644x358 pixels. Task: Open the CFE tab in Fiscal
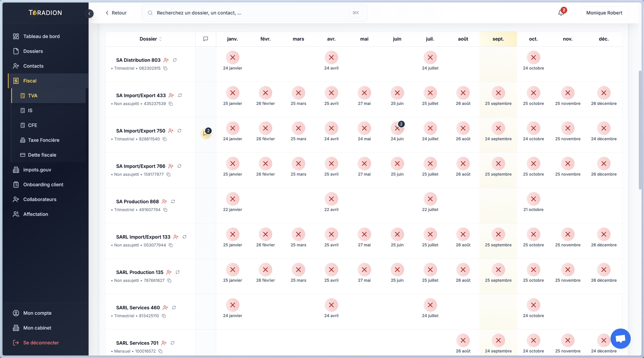[x=33, y=125]
